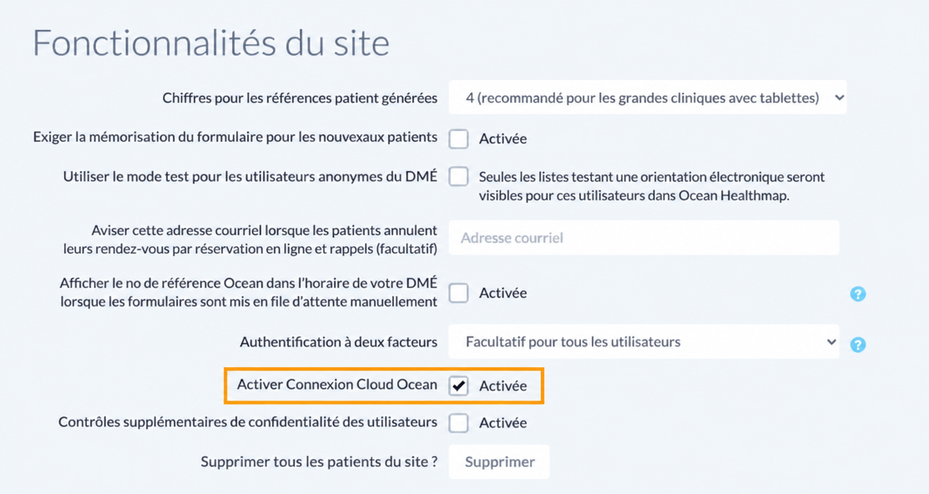The height and width of the screenshot is (494, 929).
Task: Click Activée label for Ocean reference number option
Action: click(503, 293)
